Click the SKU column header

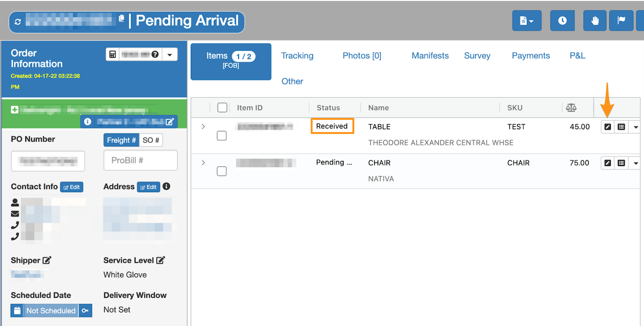click(515, 108)
